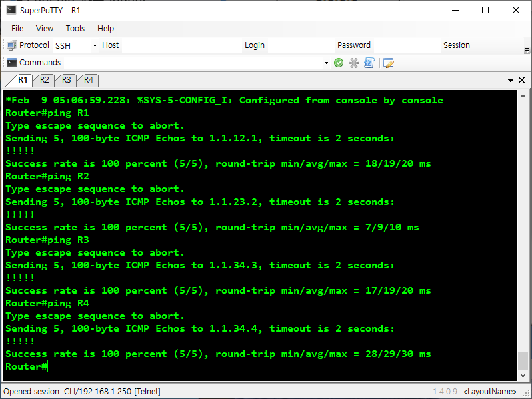Viewport: 532px width, 399px height.
Task: Click the terminal scrollbar down arrow
Action: (x=523, y=375)
